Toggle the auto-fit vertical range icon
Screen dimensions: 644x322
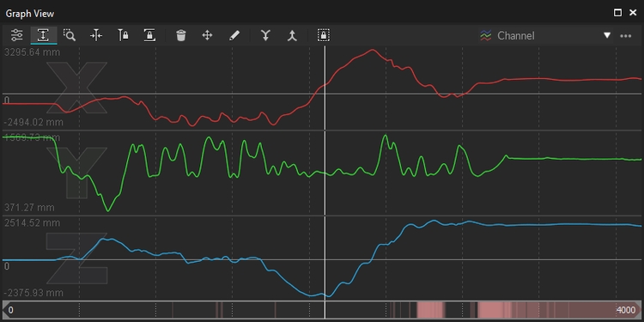(43, 36)
